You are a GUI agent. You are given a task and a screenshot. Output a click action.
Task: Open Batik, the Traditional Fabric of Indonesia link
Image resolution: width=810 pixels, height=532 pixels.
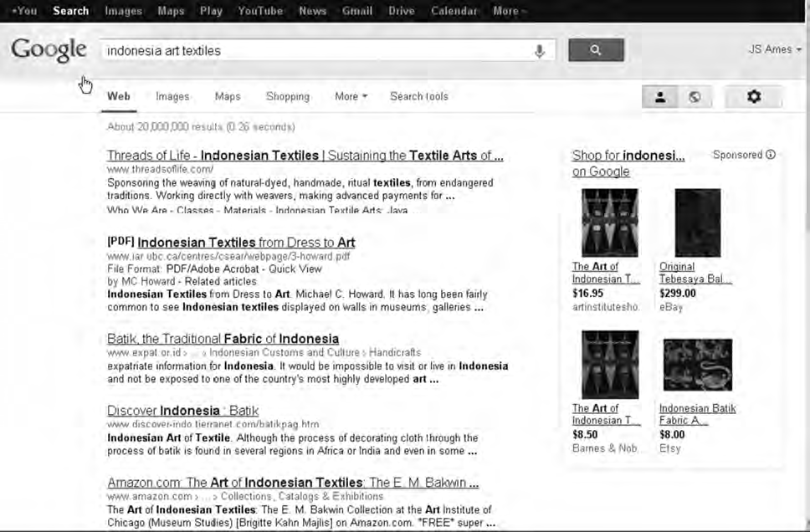pyautogui.click(x=223, y=339)
